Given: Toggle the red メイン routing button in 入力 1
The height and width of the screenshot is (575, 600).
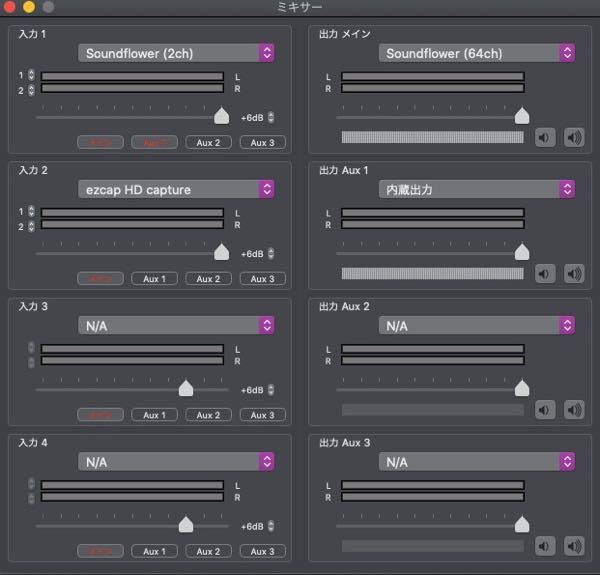Looking at the screenshot, I should coord(100,143).
